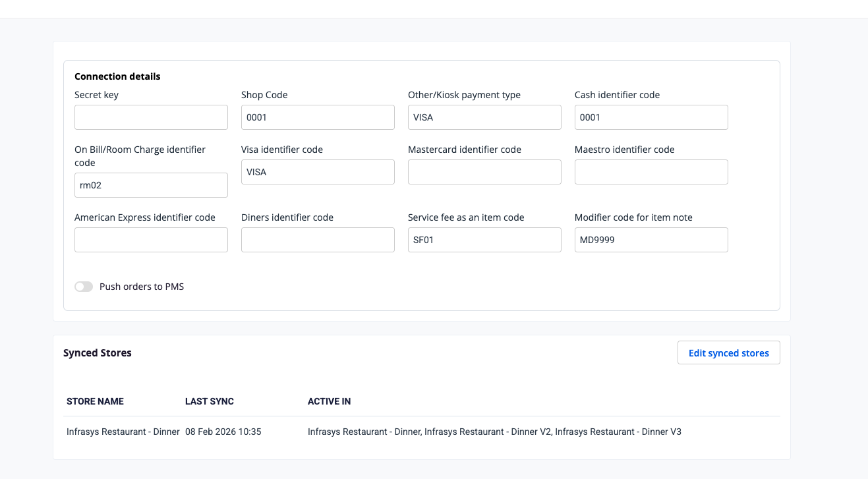Edit the On Bill/Room Charge identifier field
This screenshot has height=479, width=868.
(151, 185)
